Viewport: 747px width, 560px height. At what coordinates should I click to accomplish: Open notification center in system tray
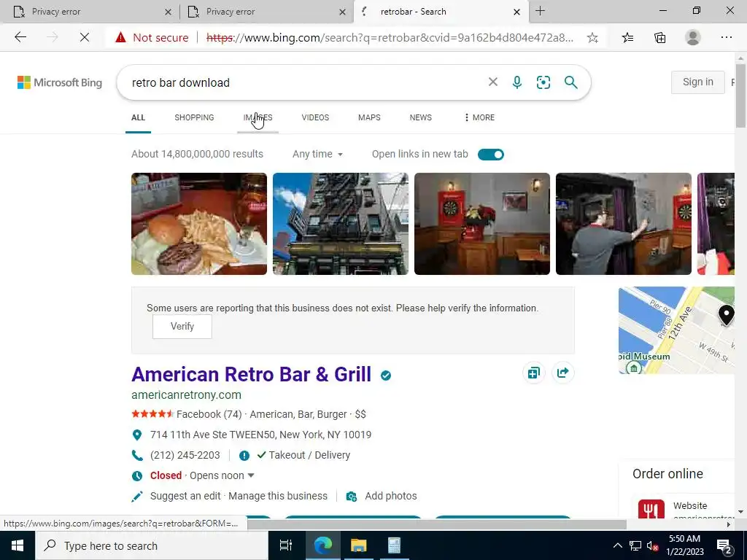tap(724, 545)
